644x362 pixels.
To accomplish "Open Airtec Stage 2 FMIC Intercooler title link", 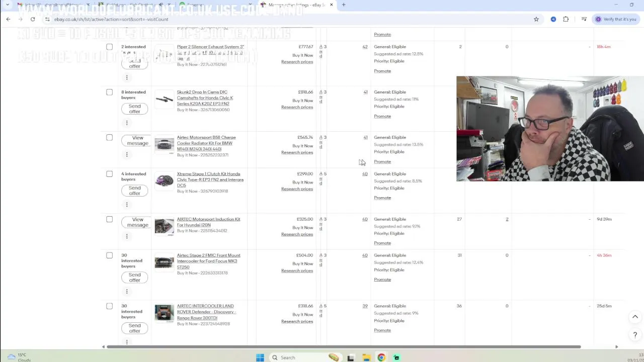I will 208,261.
